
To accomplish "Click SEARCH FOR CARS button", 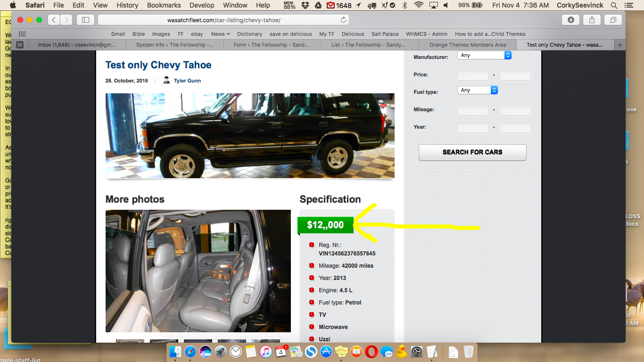I will pyautogui.click(x=472, y=152).
